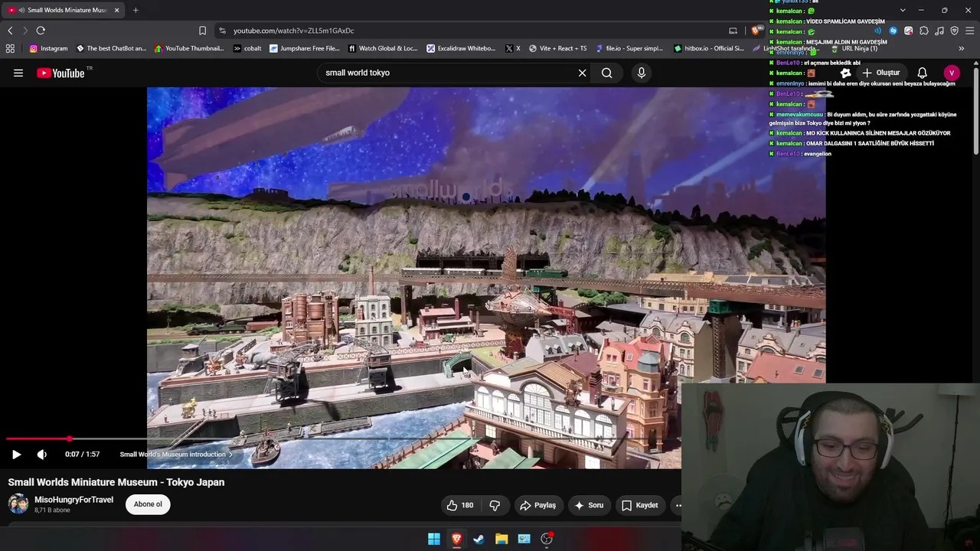Viewport: 980px width, 551px height.
Task: Open the account avatar menu
Action: [952, 73]
